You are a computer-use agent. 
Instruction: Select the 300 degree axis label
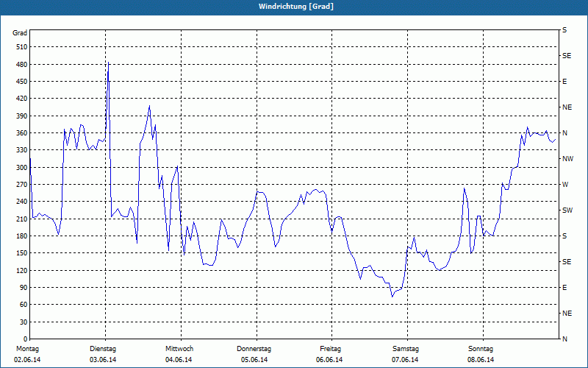(22, 168)
